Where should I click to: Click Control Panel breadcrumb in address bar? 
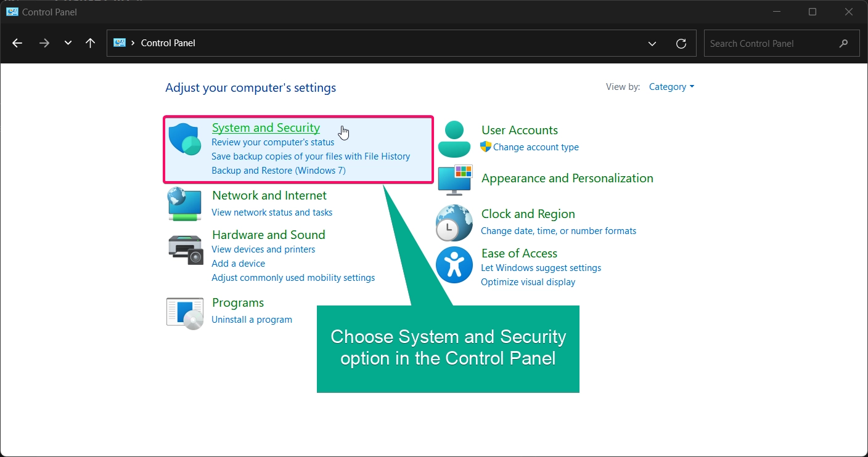tap(168, 43)
